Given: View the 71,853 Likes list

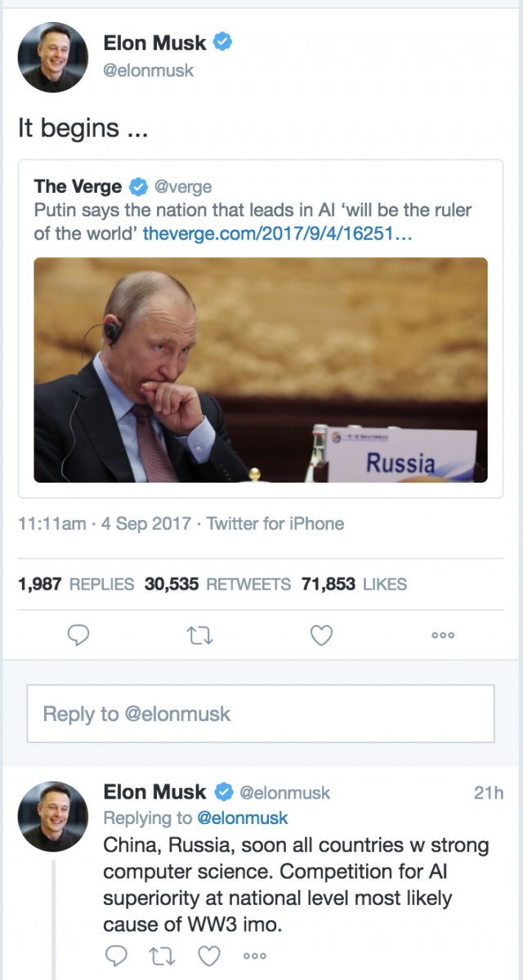Looking at the screenshot, I should click(354, 584).
